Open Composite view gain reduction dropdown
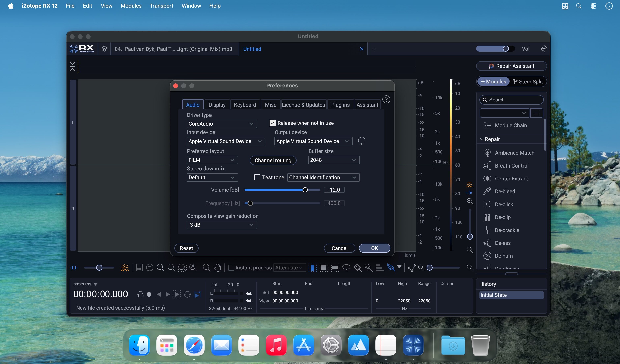Screen dimensions: 620x364 coord(222,225)
